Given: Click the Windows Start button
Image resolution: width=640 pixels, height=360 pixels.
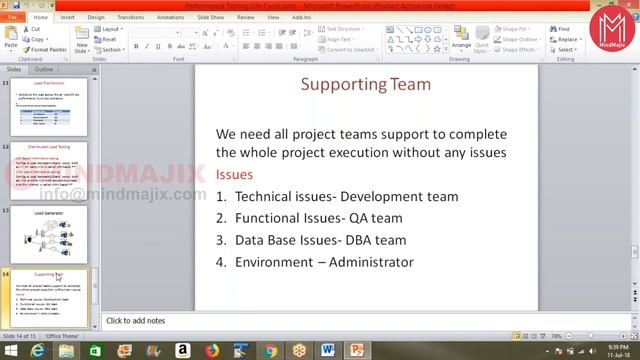Looking at the screenshot, I should pyautogui.click(x=11, y=351).
